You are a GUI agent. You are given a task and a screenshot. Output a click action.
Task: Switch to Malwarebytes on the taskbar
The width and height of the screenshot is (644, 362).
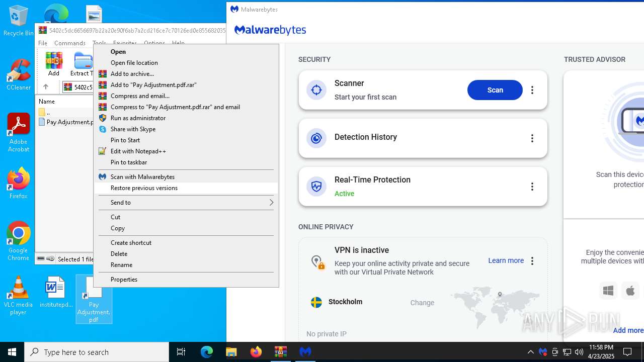pyautogui.click(x=305, y=352)
